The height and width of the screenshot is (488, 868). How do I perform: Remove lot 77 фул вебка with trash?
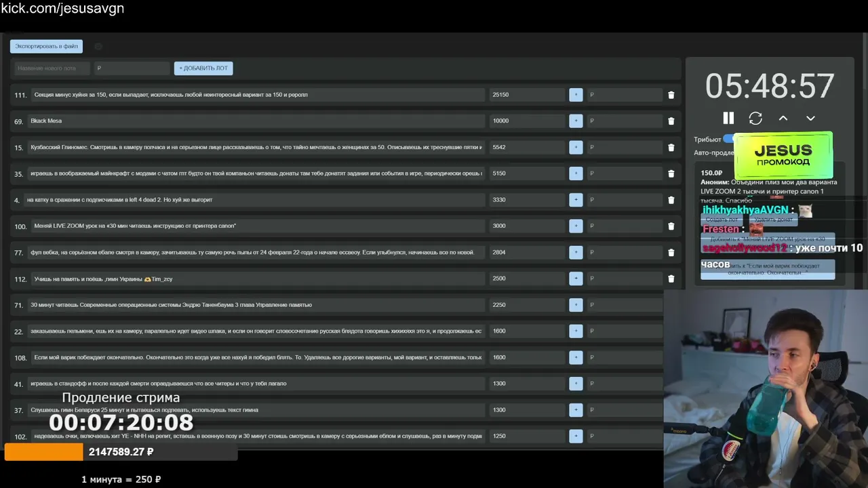(671, 252)
